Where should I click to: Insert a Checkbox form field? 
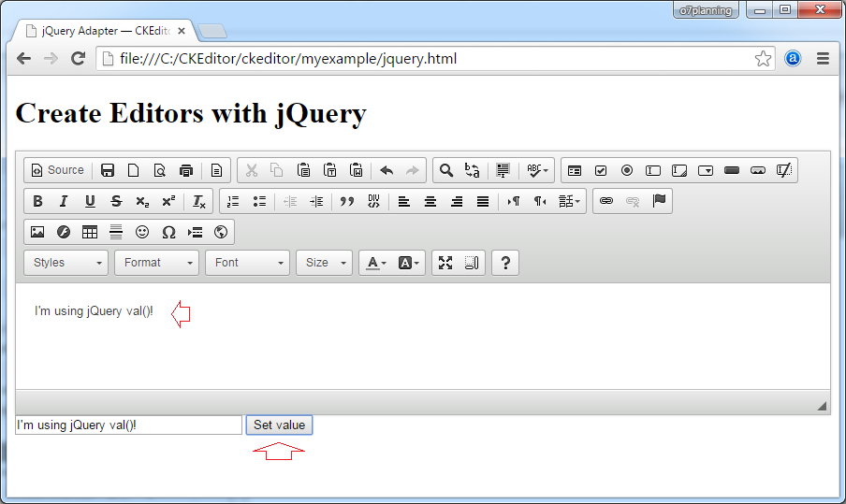tap(601, 170)
